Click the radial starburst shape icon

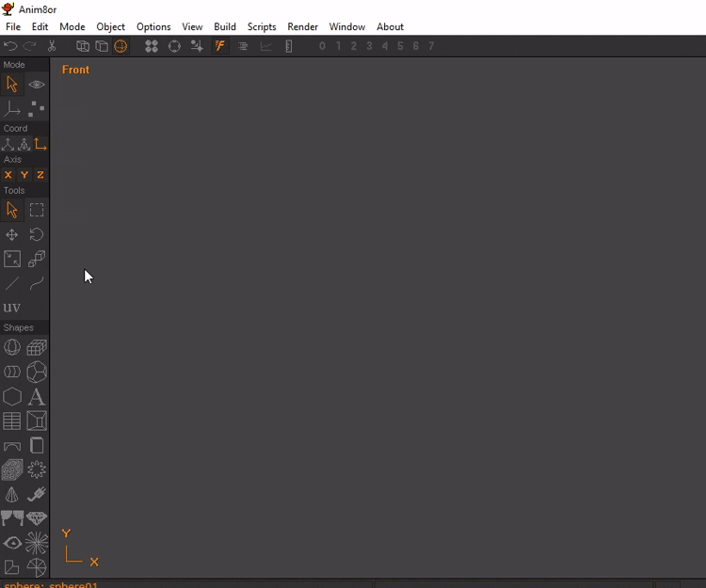point(37,543)
